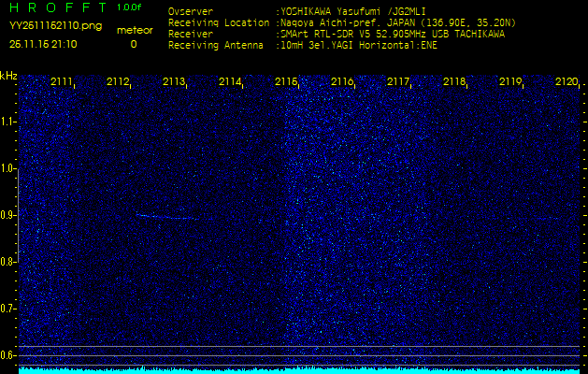This screenshot has height=374, width=588.
Task: Click the Receiver label
Action: point(191,35)
